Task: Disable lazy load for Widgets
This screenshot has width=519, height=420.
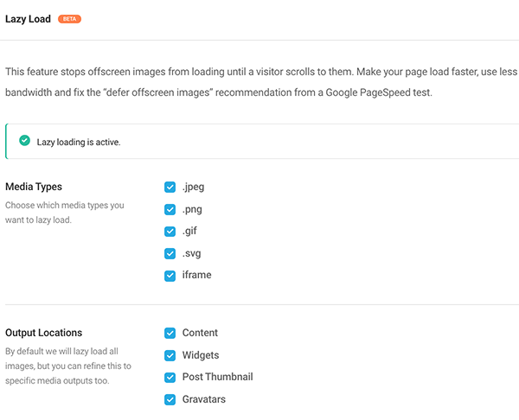Action: 170,355
